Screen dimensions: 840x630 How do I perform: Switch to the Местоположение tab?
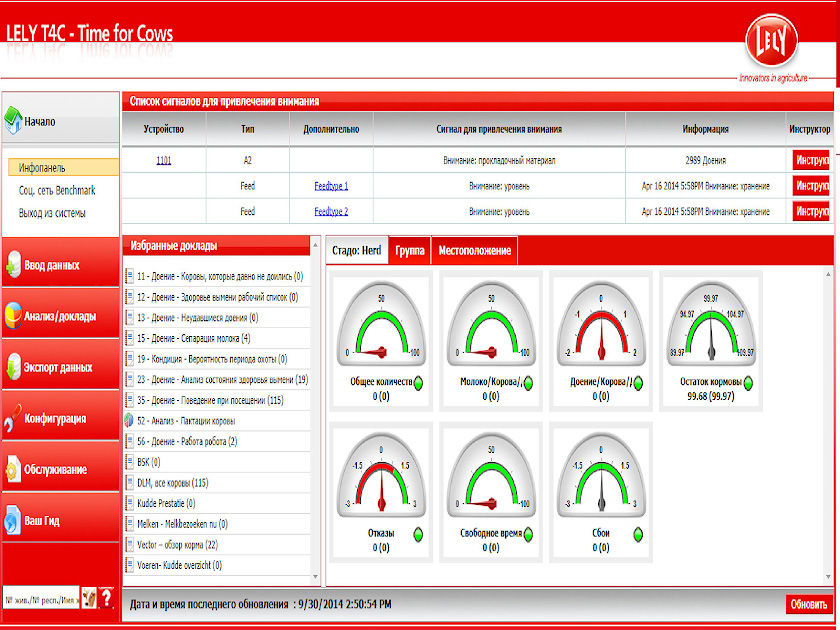click(475, 250)
